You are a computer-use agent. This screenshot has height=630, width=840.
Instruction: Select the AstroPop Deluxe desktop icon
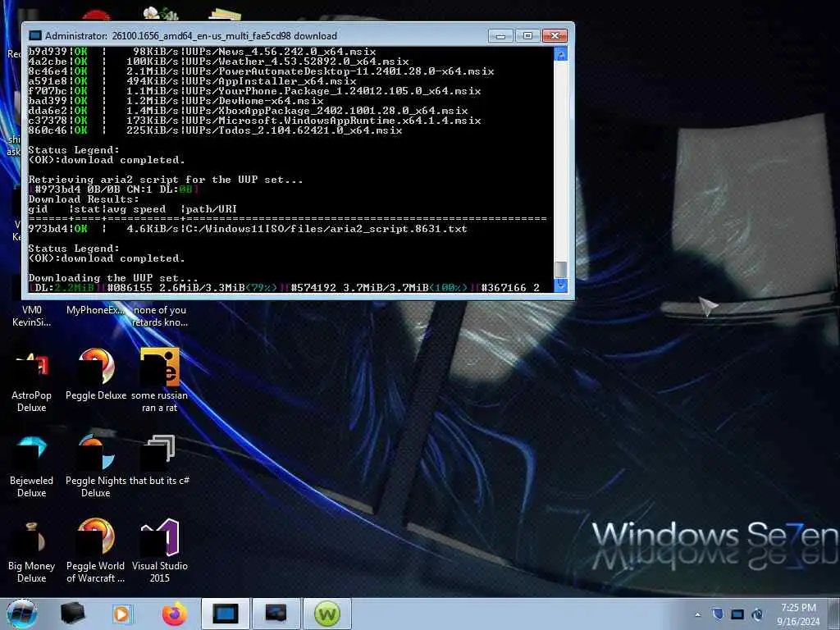click(x=32, y=381)
